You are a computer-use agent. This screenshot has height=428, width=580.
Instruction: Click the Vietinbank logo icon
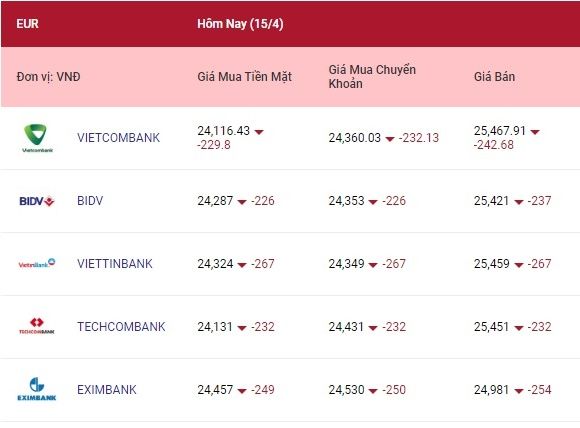37,263
